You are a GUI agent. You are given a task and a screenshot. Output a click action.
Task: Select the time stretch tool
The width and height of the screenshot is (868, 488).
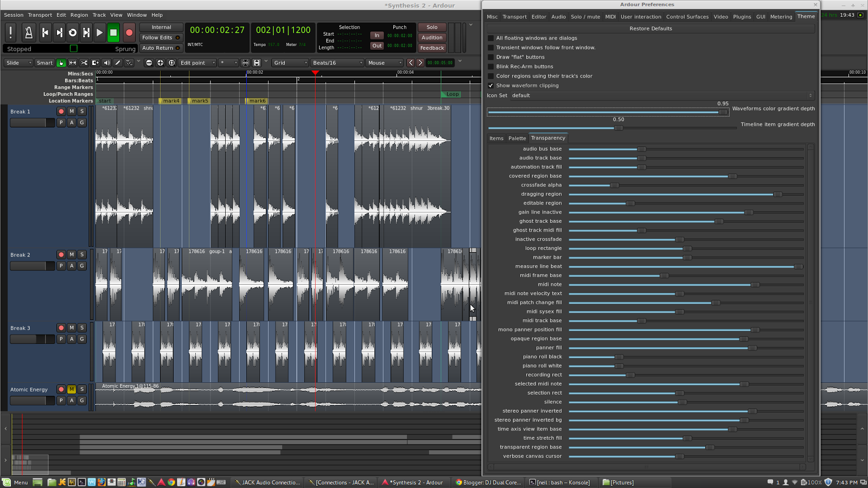click(95, 63)
